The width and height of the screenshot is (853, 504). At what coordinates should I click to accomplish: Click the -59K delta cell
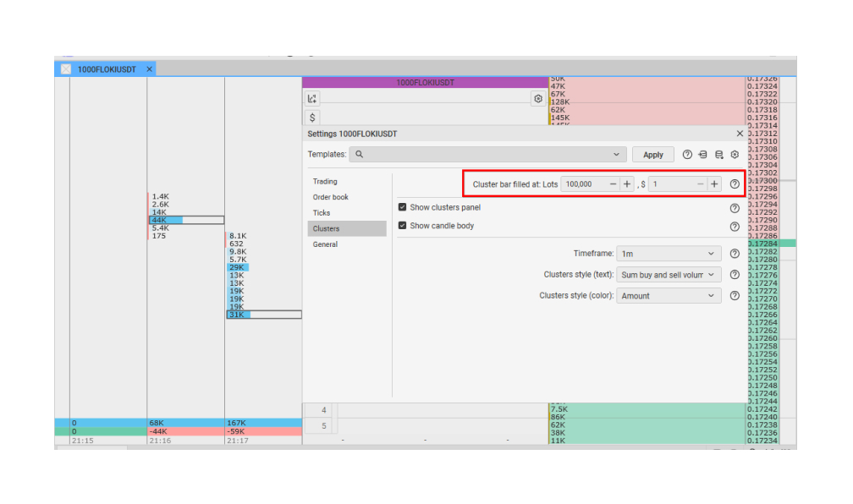(263, 431)
